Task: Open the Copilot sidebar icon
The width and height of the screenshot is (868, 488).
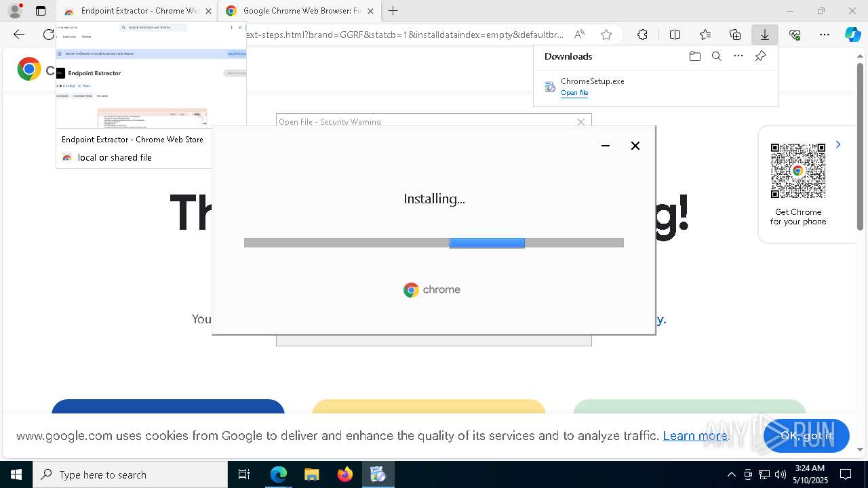Action: pyautogui.click(x=853, y=35)
